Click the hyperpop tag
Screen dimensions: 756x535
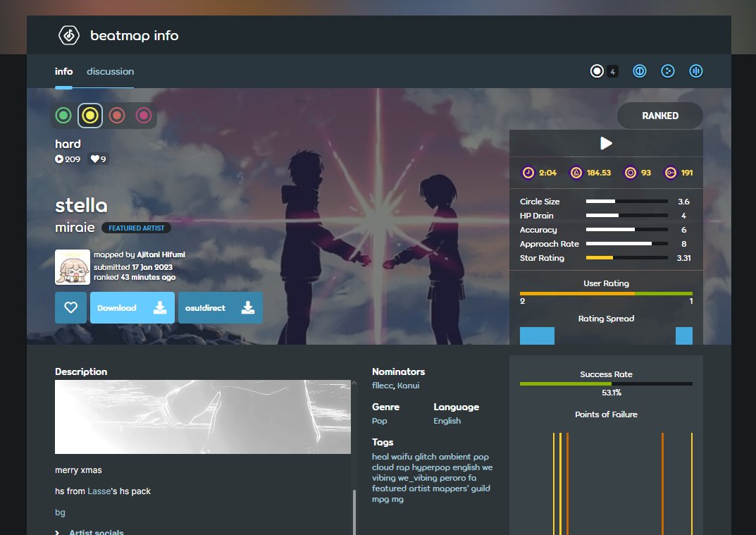pyautogui.click(x=431, y=467)
